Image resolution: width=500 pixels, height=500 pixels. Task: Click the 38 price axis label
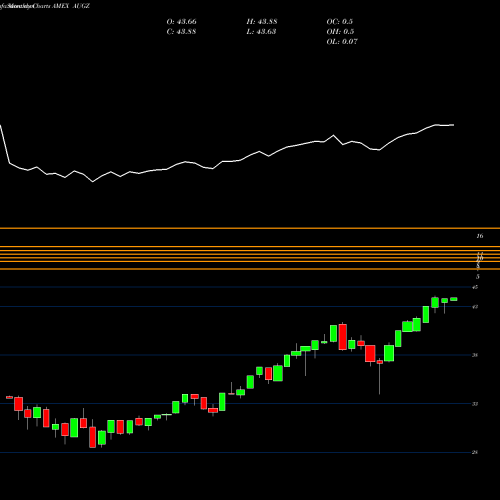coord(475,355)
